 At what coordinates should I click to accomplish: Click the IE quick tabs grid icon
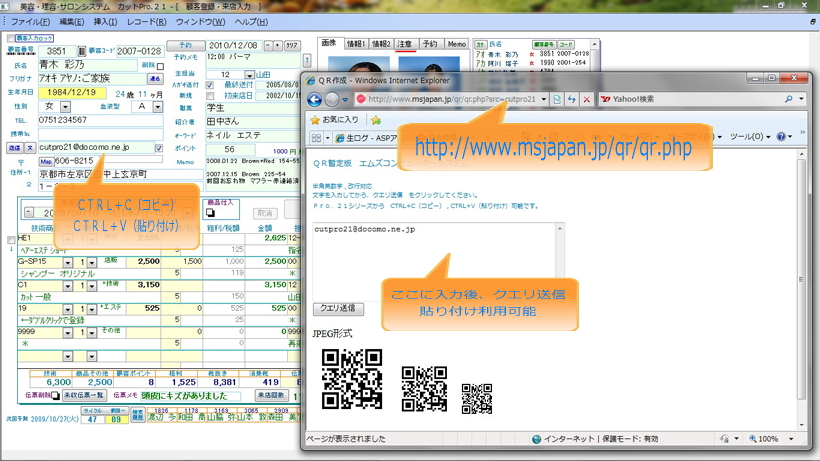pos(316,138)
